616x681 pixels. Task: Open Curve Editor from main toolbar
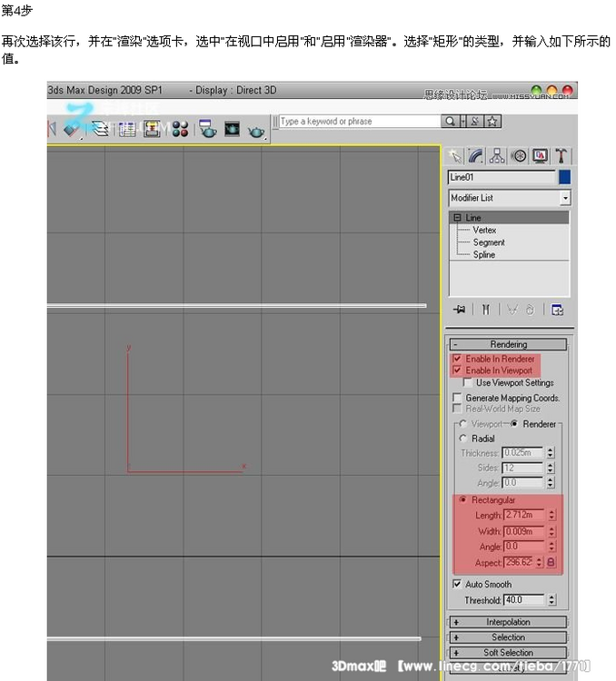(126, 129)
